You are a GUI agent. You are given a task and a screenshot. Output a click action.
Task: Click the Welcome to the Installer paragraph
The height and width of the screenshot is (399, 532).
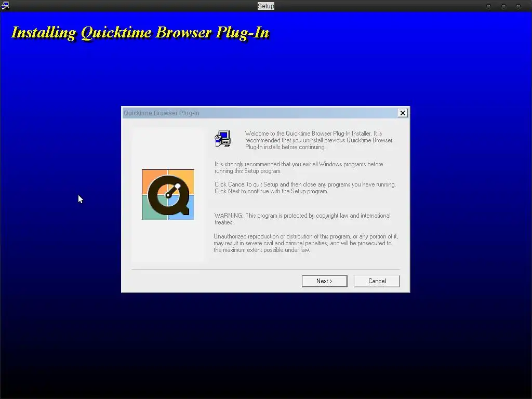point(318,140)
